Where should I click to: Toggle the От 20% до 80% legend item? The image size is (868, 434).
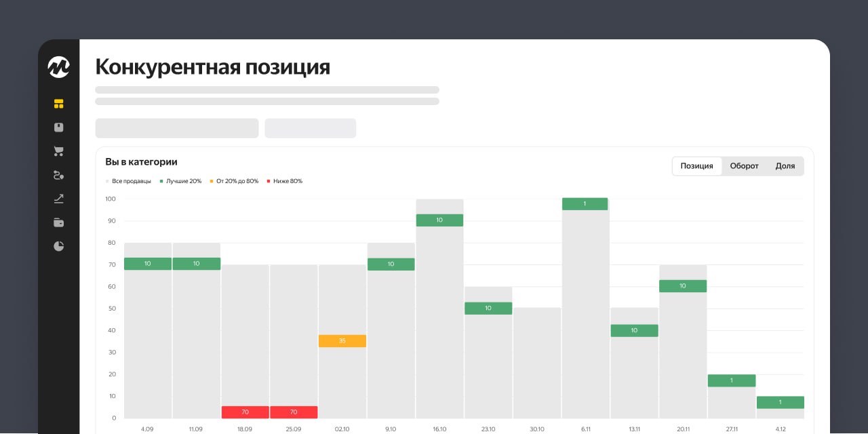[x=237, y=181]
